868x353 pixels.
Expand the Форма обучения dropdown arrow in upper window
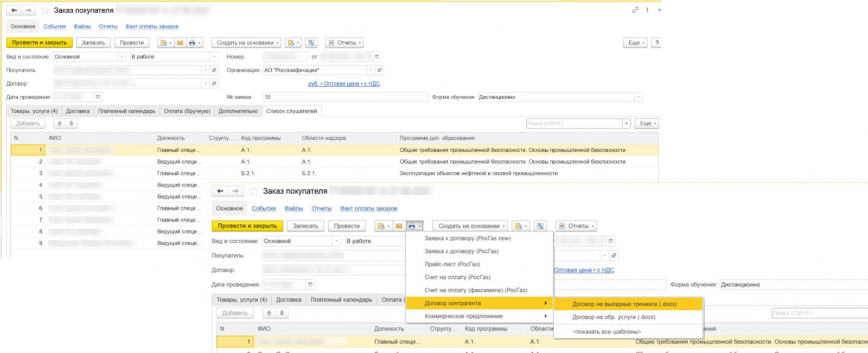[639, 97]
